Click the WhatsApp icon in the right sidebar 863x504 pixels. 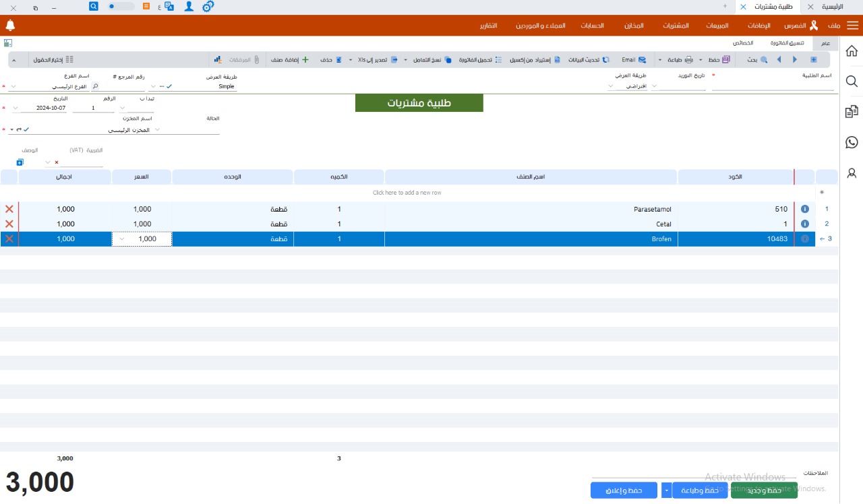[852, 142]
